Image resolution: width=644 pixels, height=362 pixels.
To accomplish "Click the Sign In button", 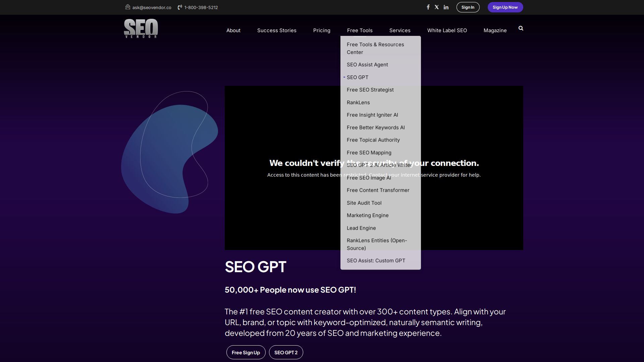I will point(468,7).
